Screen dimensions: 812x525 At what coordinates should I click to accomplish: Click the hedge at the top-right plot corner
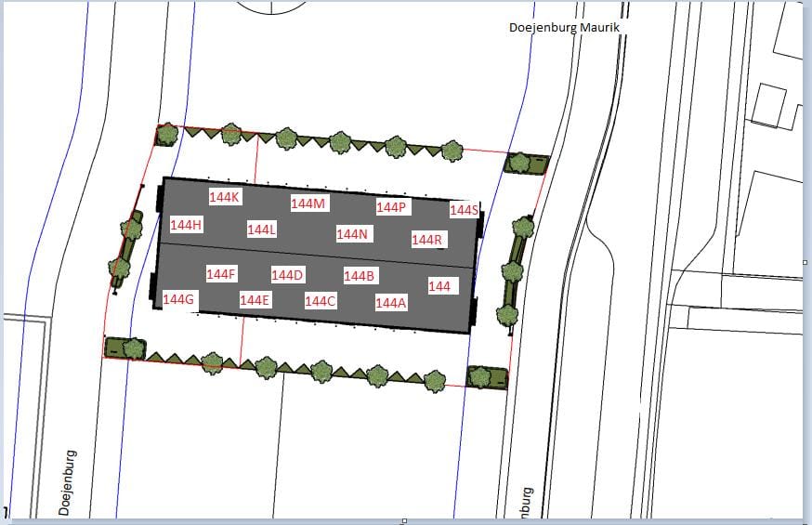click(x=526, y=164)
